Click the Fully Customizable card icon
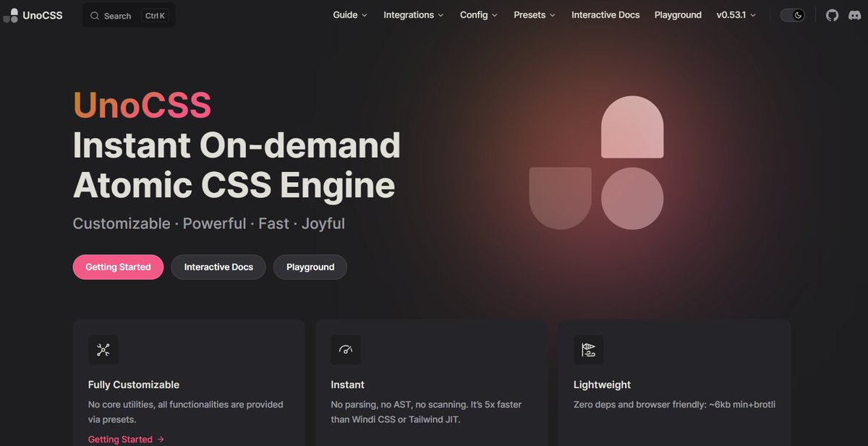 pos(103,350)
